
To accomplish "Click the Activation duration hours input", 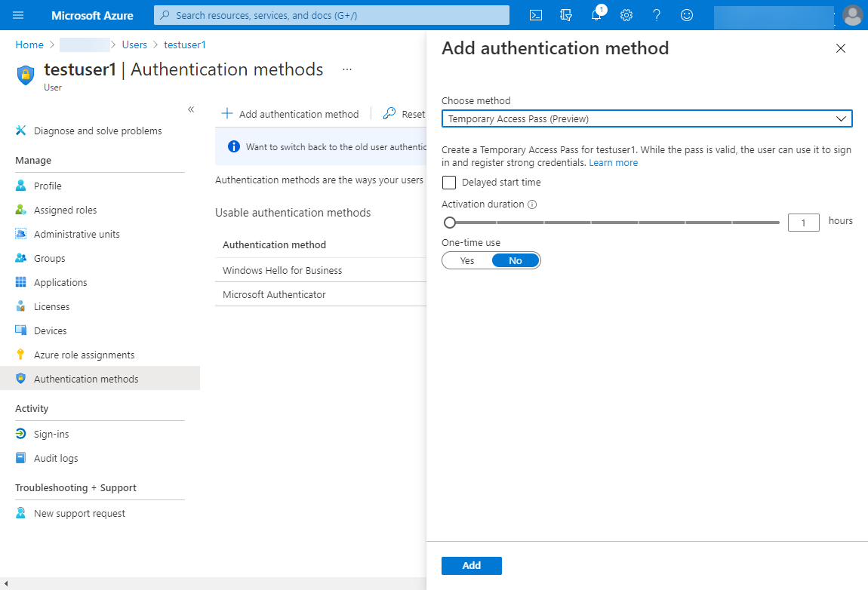I will (803, 223).
